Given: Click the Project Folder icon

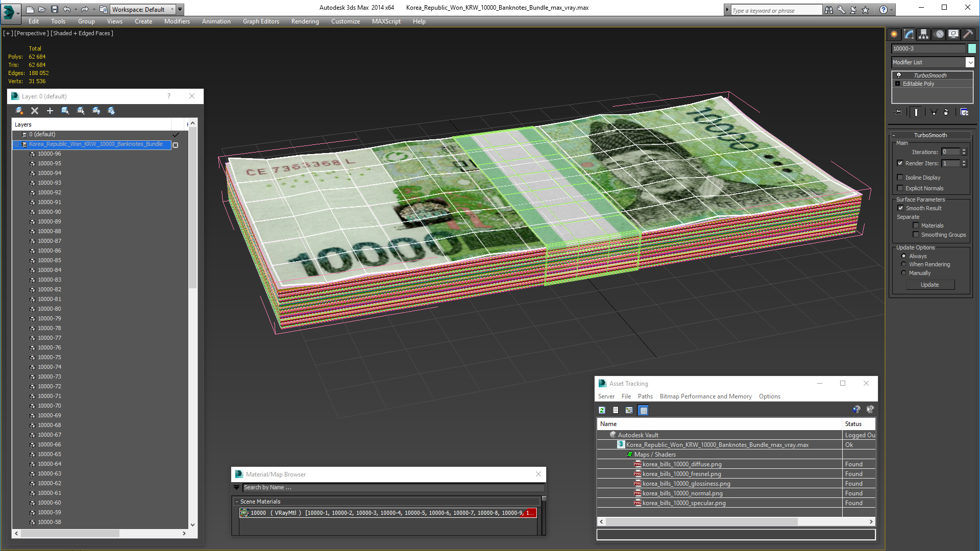Looking at the screenshot, I should [x=104, y=9].
